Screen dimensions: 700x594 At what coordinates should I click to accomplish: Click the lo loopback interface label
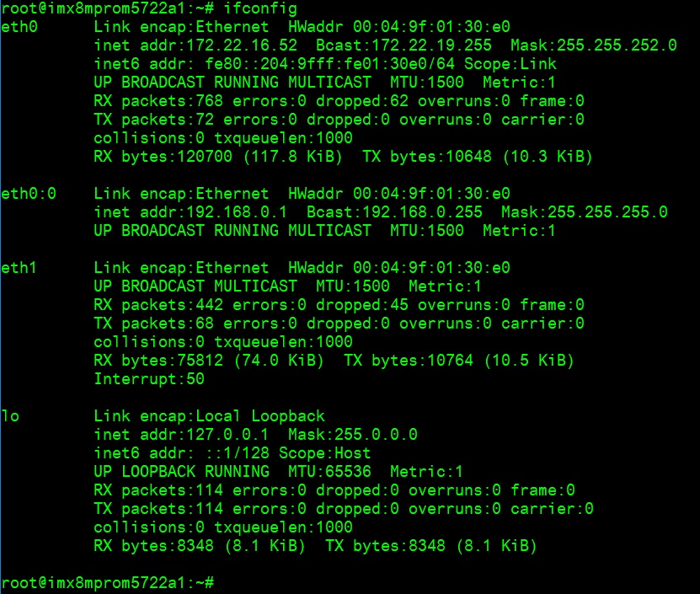coord(10,416)
